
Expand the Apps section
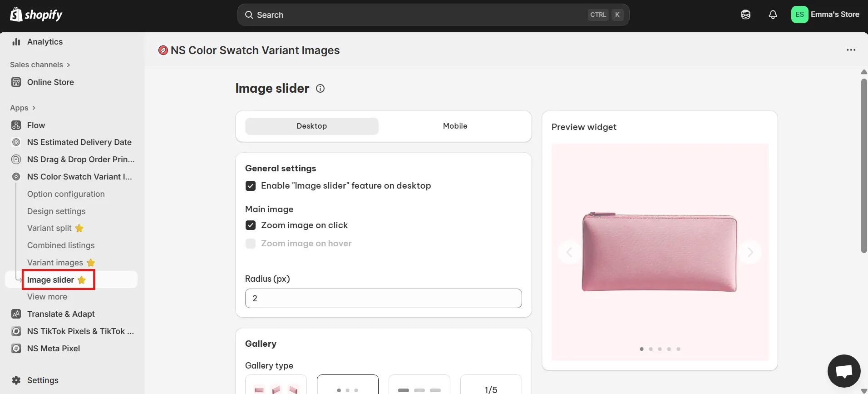(x=23, y=108)
